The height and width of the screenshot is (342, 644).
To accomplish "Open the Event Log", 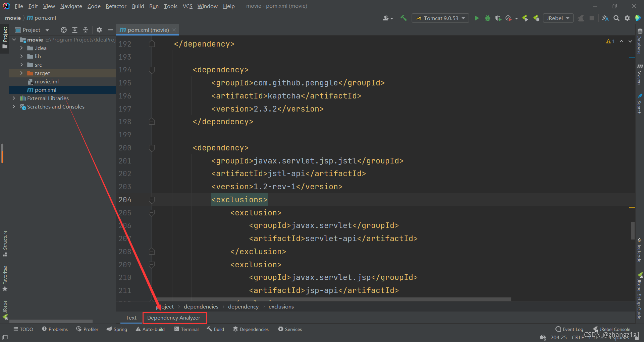I will [570, 329].
